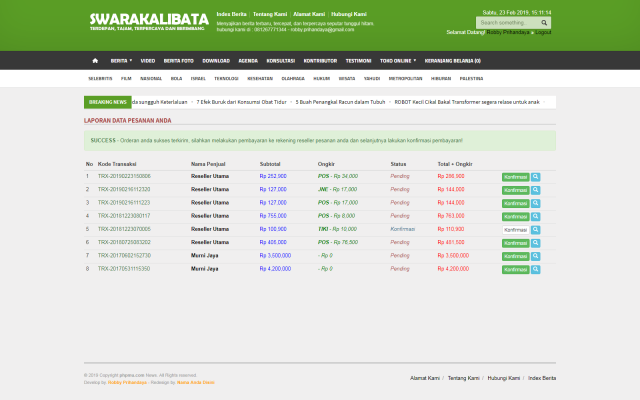Open the Download menu item

coord(216,60)
